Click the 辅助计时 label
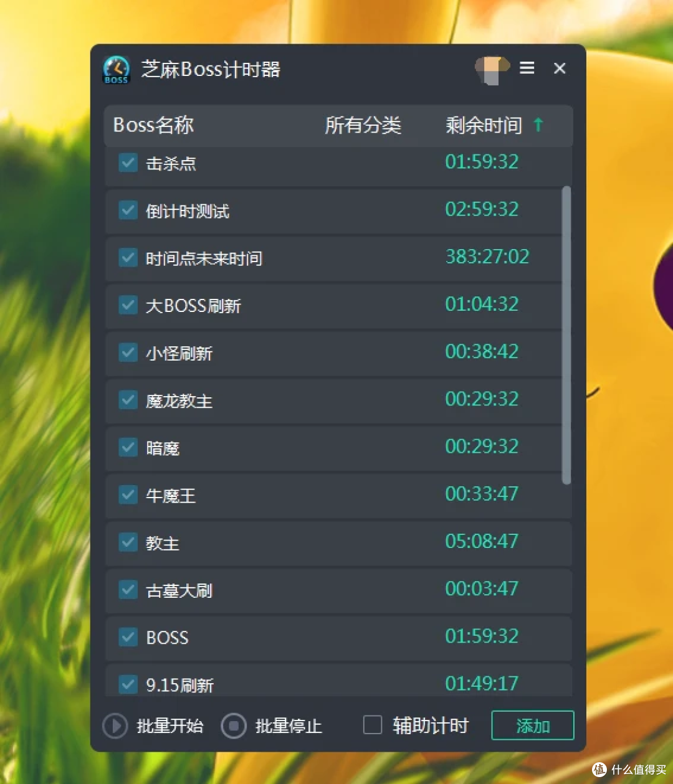The height and width of the screenshot is (784, 673). click(x=431, y=725)
